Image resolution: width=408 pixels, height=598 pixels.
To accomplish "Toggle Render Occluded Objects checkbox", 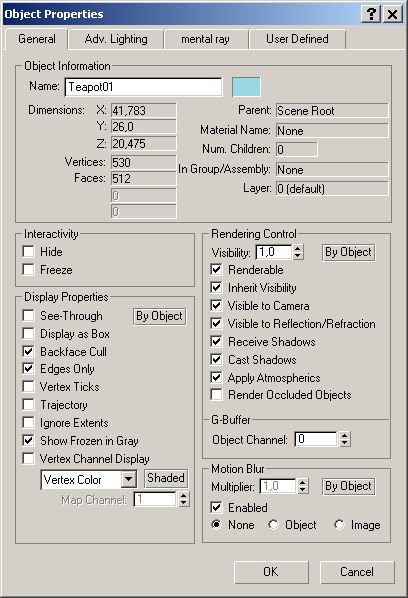I will [x=216, y=395].
